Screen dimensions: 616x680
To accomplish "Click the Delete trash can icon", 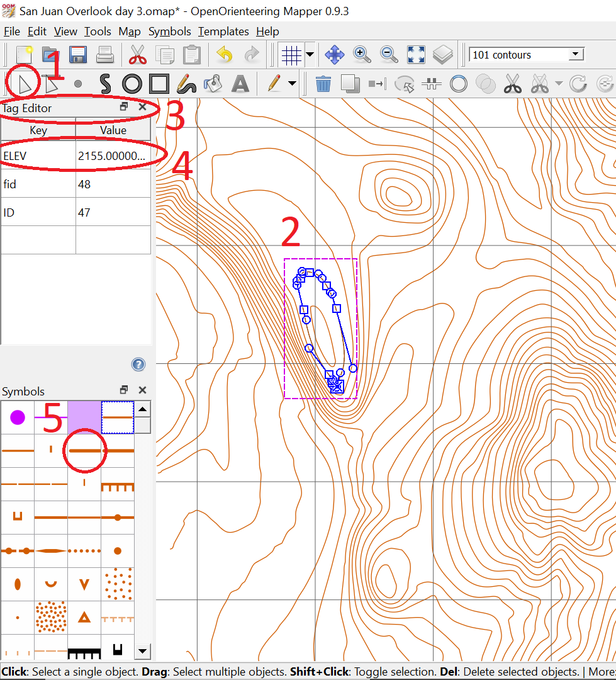I will click(323, 83).
